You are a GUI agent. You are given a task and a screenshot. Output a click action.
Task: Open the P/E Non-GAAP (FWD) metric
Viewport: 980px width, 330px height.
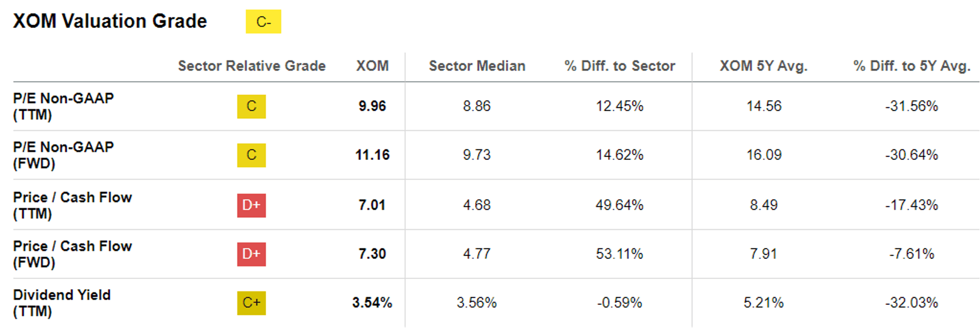63,155
